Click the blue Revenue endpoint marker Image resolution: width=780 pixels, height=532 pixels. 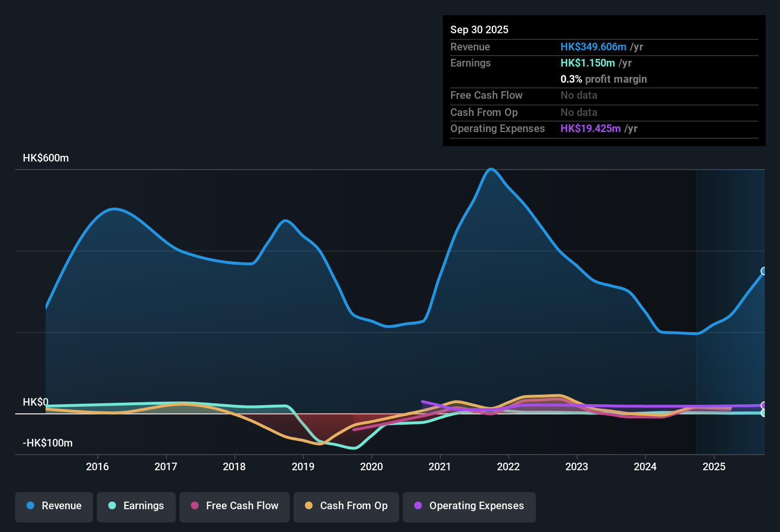[x=764, y=271]
